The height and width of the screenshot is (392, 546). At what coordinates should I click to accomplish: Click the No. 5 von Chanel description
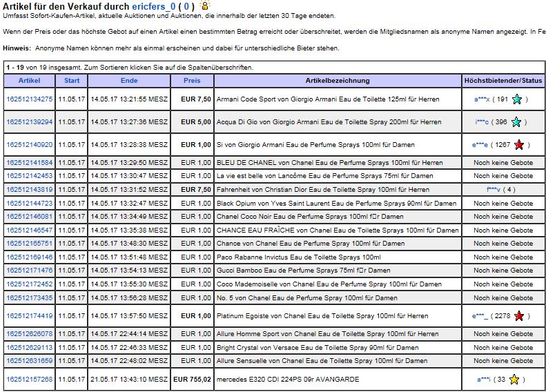tap(306, 298)
